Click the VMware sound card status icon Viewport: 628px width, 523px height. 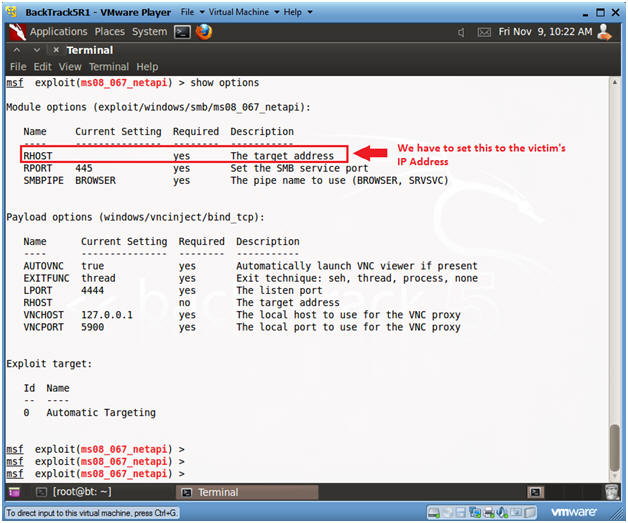(503, 512)
